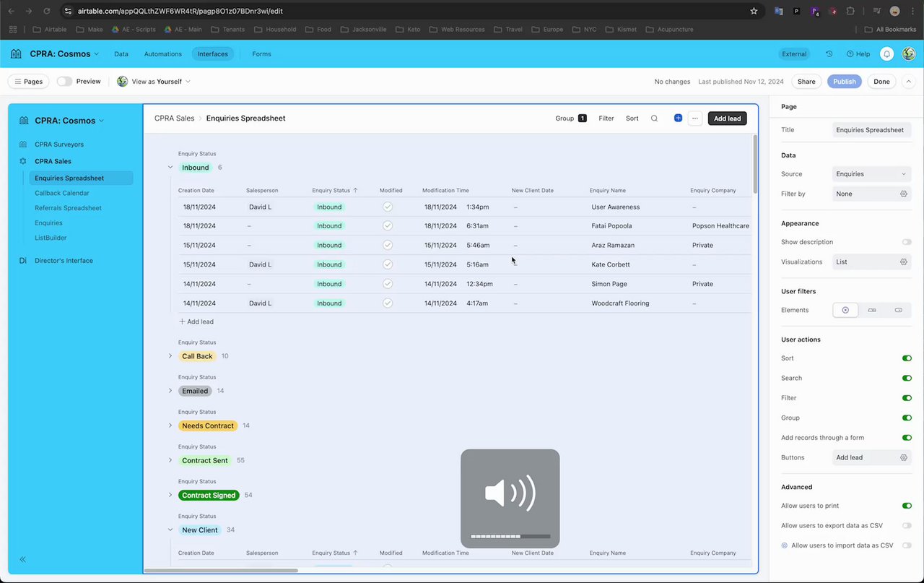Switch to the Automations tab

pyautogui.click(x=163, y=54)
